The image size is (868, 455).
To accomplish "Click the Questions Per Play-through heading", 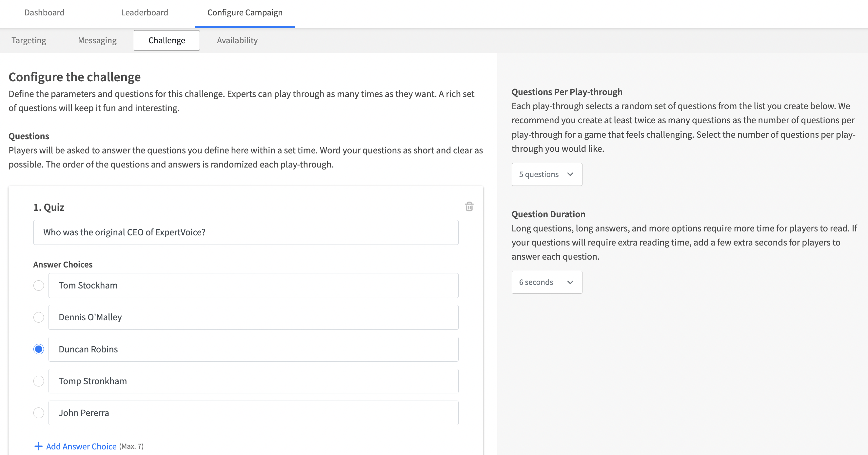I will pos(567,92).
